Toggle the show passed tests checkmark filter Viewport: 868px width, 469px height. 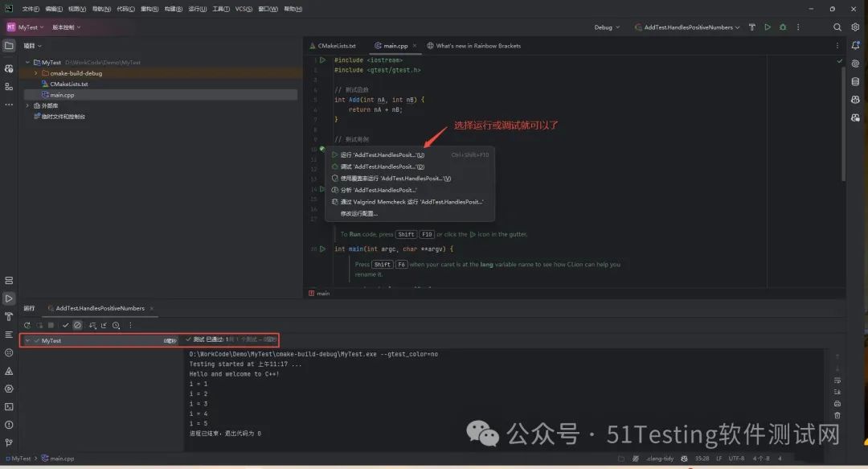point(66,325)
